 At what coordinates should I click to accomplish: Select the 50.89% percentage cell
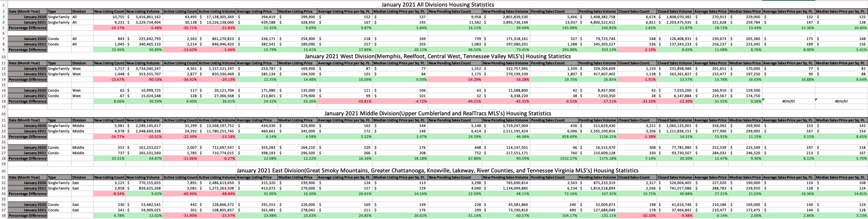[x=144, y=49]
